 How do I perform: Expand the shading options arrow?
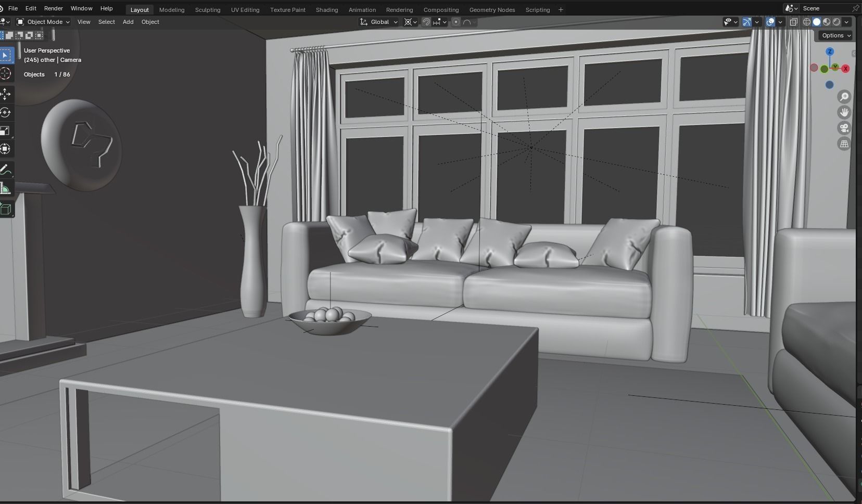847,22
